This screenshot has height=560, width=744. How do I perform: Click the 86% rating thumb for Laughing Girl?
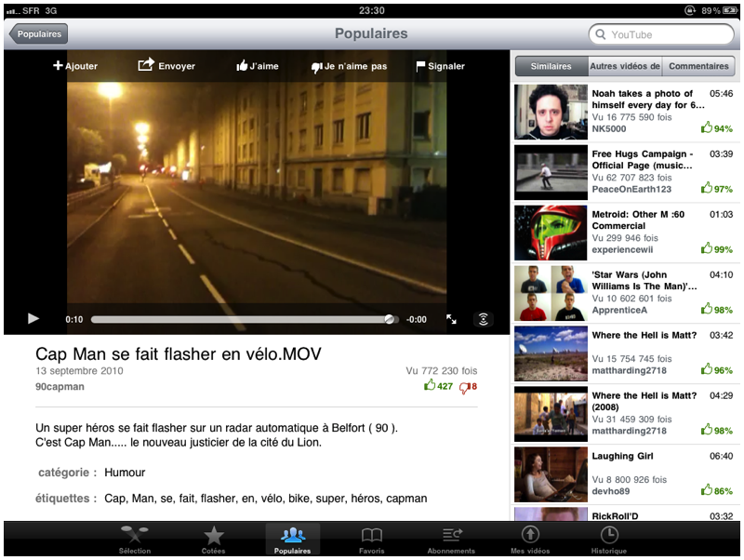(x=707, y=489)
